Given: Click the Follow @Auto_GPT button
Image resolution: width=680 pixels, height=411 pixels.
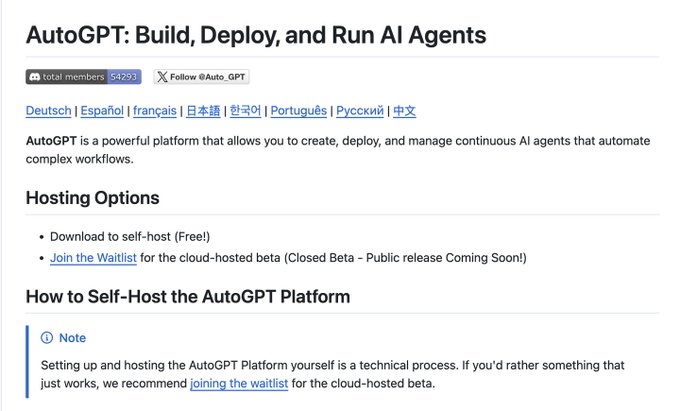Looking at the screenshot, I should click(201, 77).
